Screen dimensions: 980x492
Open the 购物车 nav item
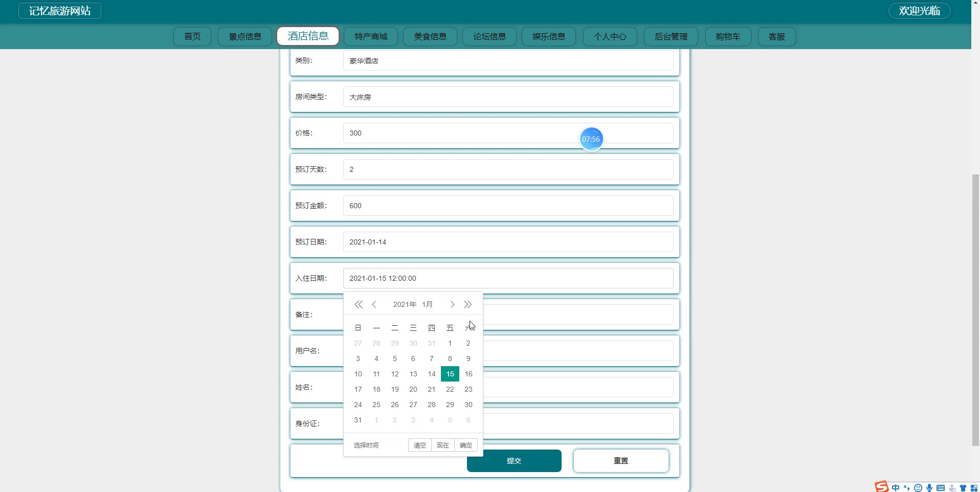click(728, 36)
